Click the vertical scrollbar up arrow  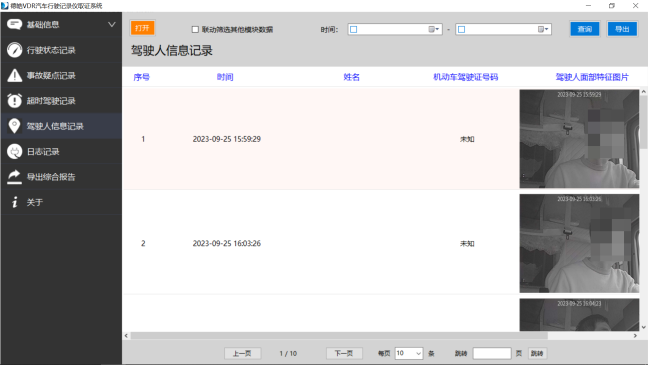pos(643,92)
